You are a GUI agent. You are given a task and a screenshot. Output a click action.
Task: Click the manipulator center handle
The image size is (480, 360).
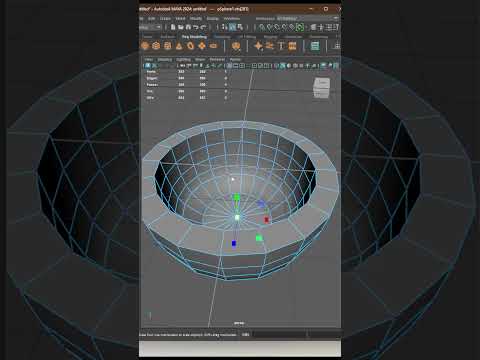click(237, 218)
